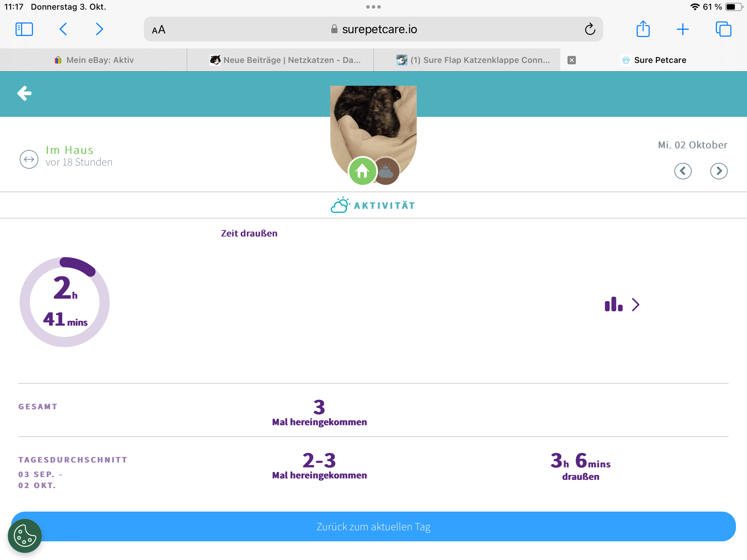This screenshot has width=747, height=560.
Task: Open a new Safari tab
Action: click(683, 29)
